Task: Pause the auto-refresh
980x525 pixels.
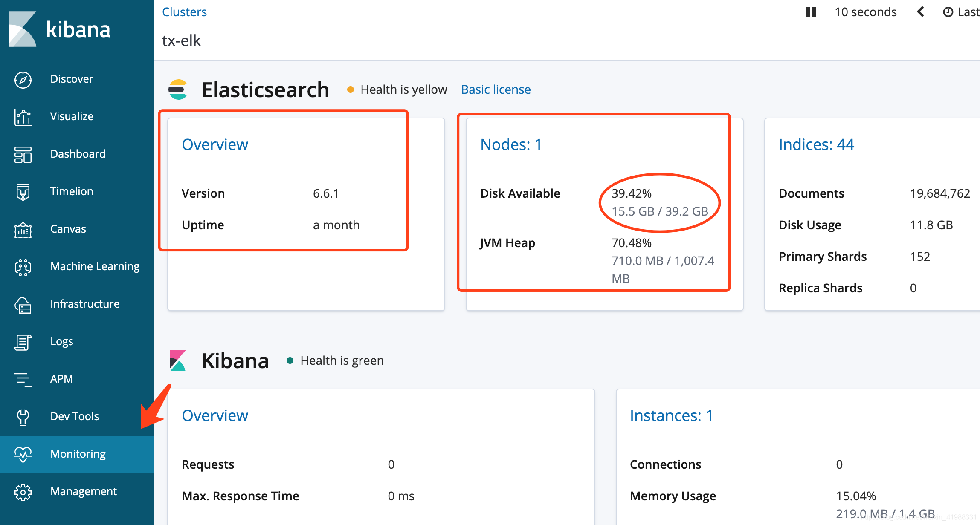Action: tap(810, 12)
